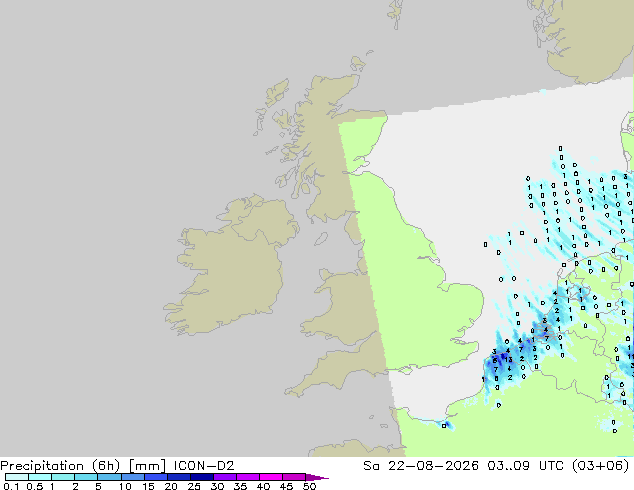Click the '(03+06)' forecast offset text

pos(601,466)
